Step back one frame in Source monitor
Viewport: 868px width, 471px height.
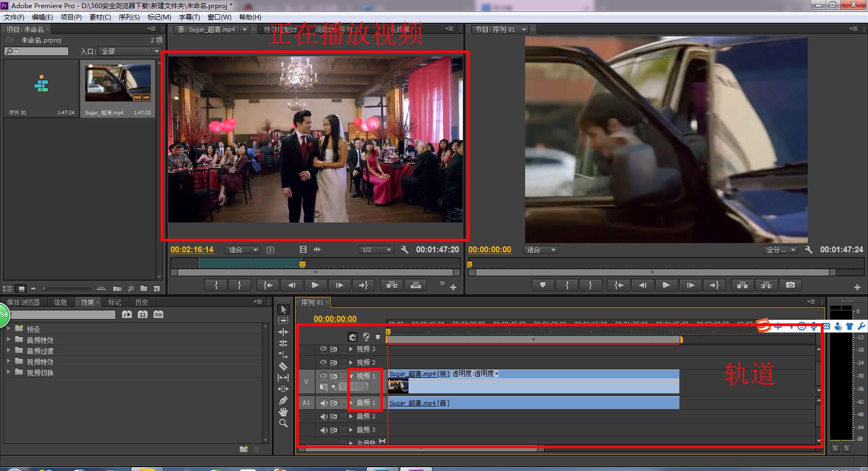(x=292, y=285)
